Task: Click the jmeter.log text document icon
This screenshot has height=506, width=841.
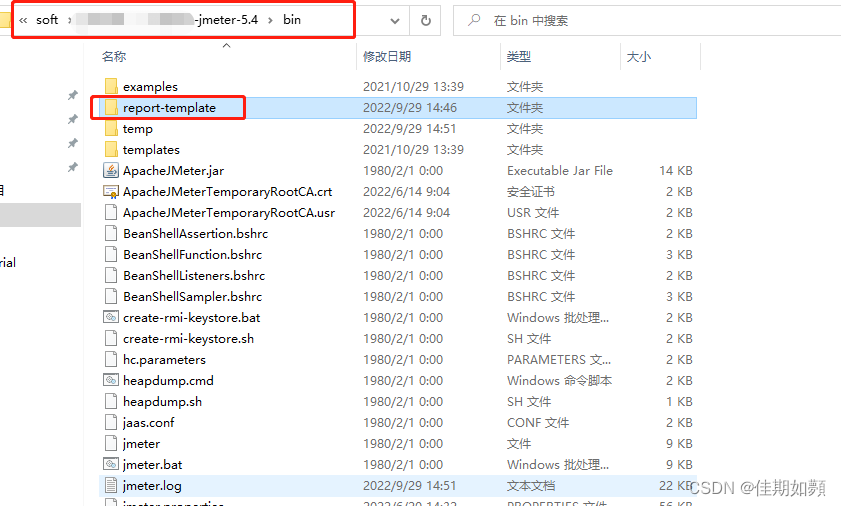Action: (110, 485)
